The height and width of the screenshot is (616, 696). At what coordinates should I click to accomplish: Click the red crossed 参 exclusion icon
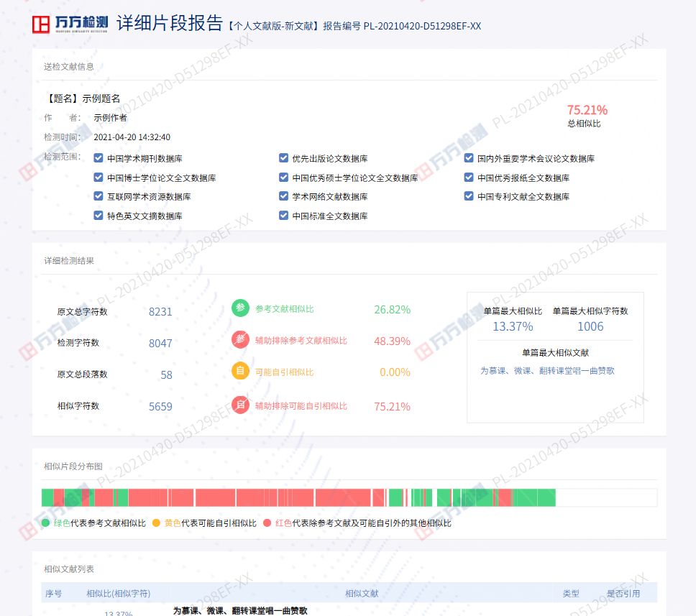(240, 339)
